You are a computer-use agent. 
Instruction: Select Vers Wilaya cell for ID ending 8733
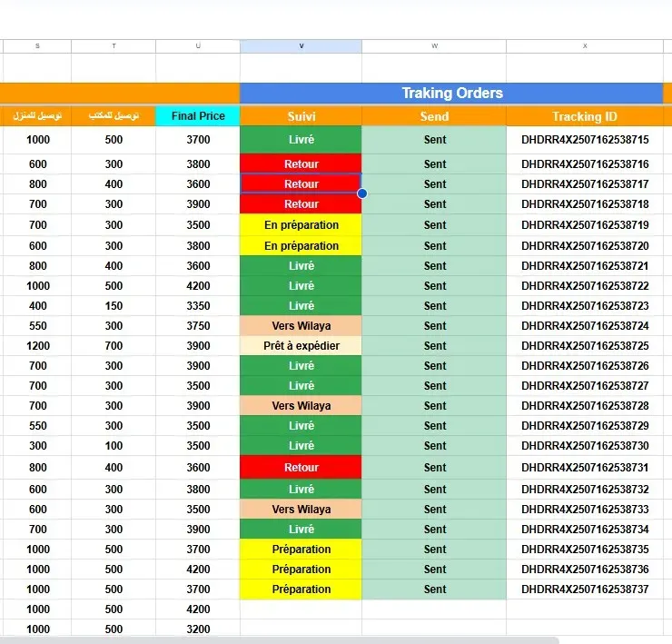301,510
